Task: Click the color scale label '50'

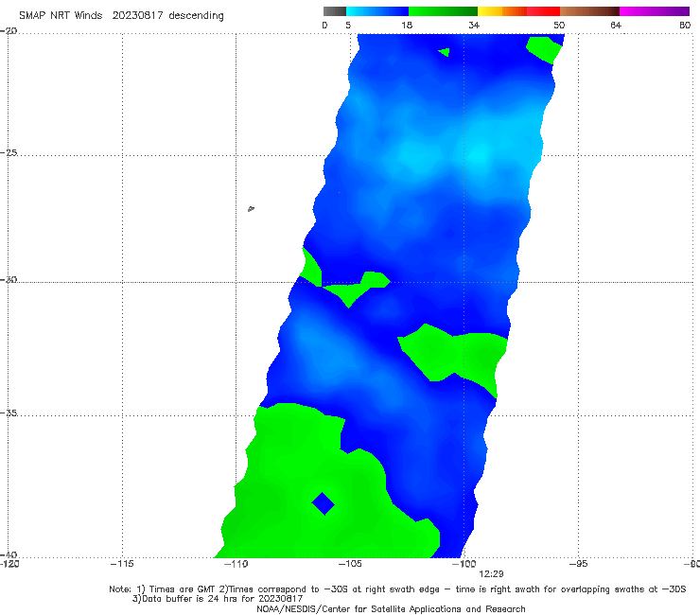Action: click(559, 25)
